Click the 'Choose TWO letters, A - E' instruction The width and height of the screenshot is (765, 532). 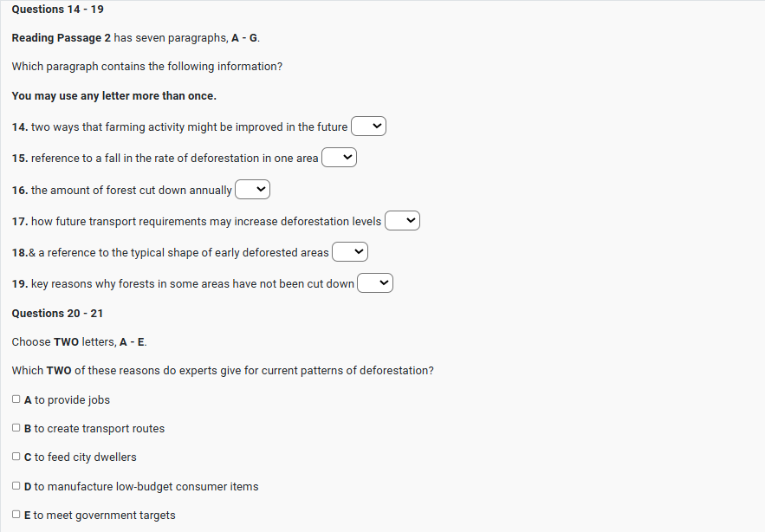coord(79,341)
